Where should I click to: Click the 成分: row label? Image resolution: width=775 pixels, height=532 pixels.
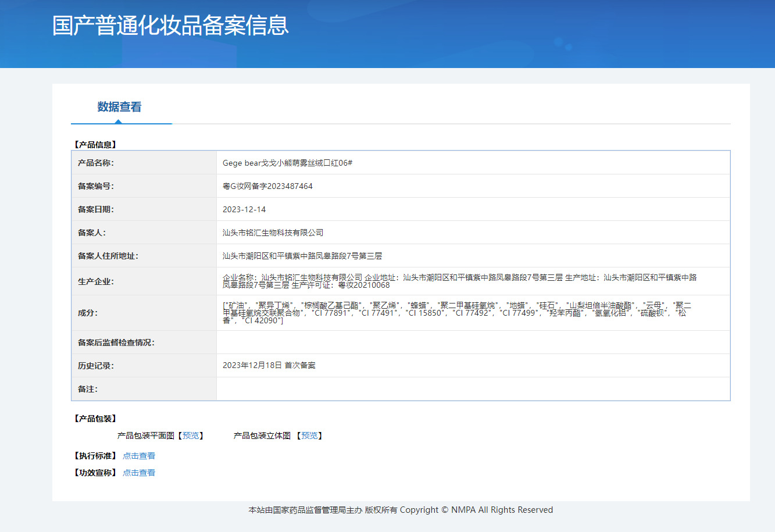(88, 313)
